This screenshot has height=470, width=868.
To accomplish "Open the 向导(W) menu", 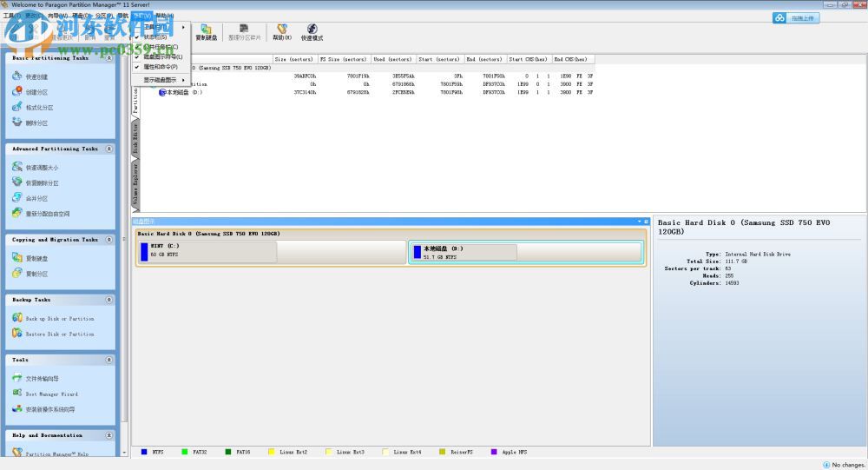I will 57,16.
